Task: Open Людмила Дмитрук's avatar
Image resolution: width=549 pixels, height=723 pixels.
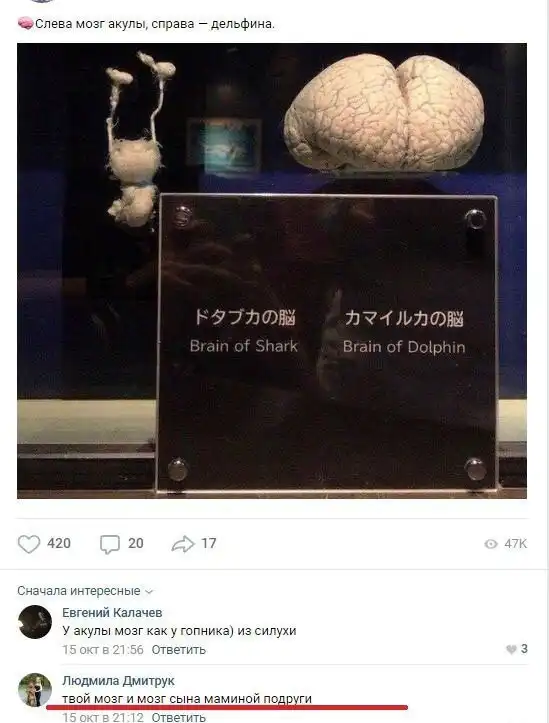Action: 35,690
